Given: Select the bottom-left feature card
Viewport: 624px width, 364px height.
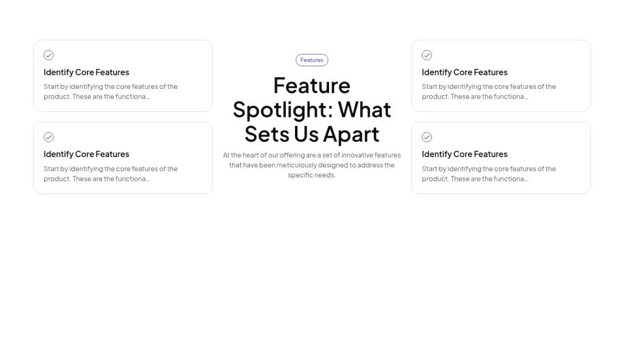Looking at the screenshot, I should 123,158.
